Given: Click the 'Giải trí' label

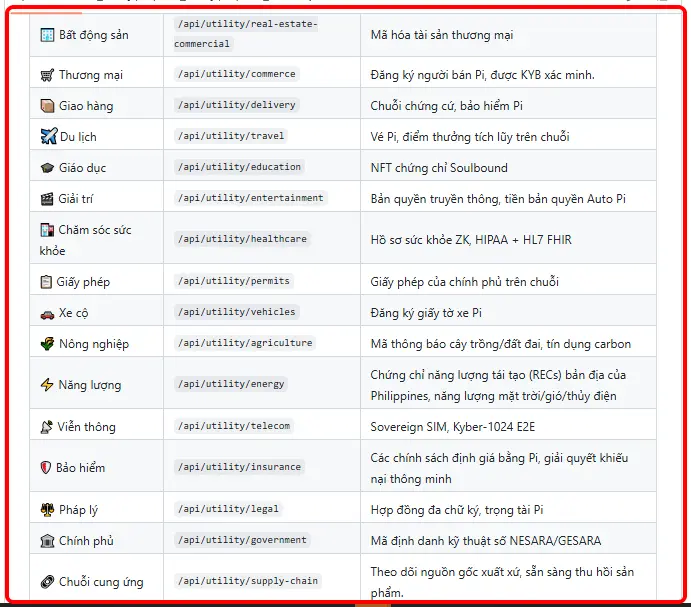Looking at the screenshot, I should 75,199.
